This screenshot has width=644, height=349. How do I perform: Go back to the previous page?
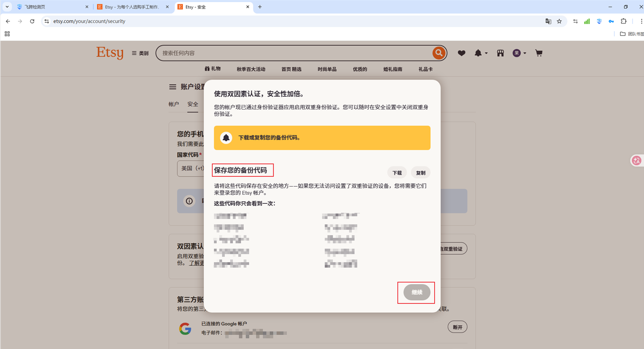click(x=8, y=21)
